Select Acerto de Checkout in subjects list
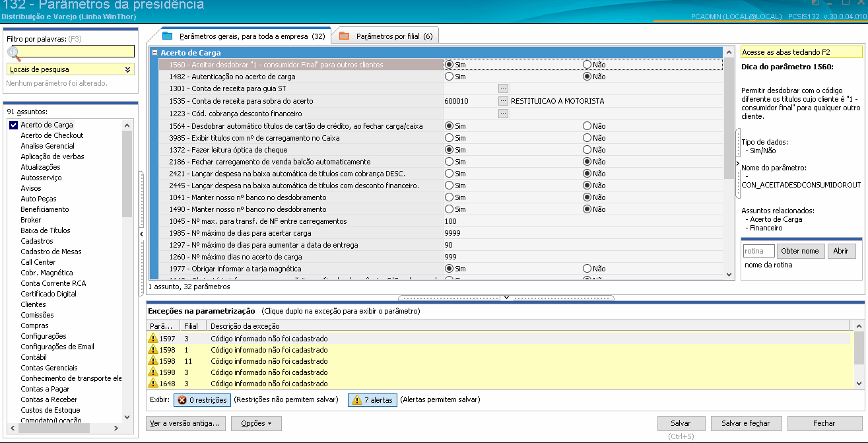The image size is (868, 443). (x=52, y=135)
